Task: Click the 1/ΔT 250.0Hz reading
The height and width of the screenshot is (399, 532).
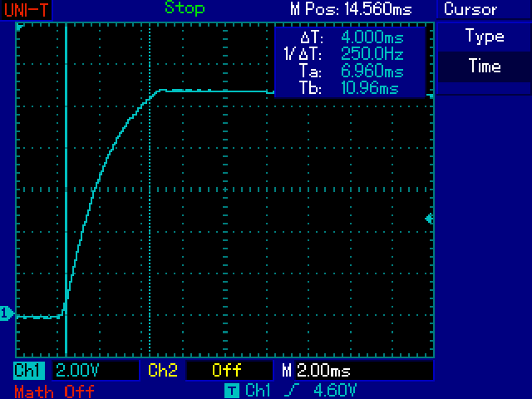Action: click(x=343, y=53)
